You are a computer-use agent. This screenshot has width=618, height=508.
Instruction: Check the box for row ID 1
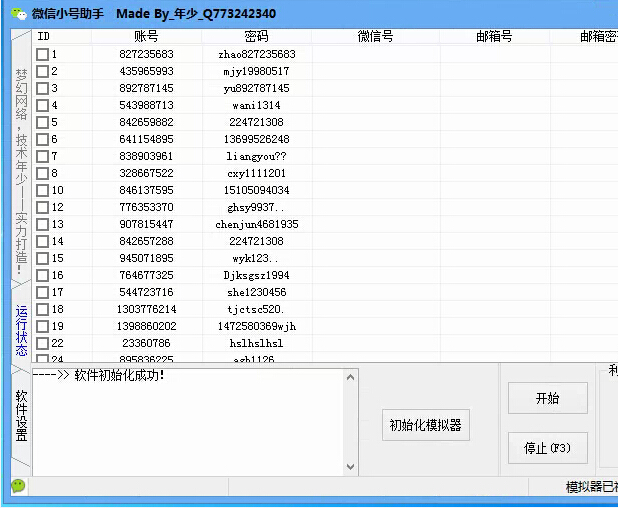(x=42, y=54)
